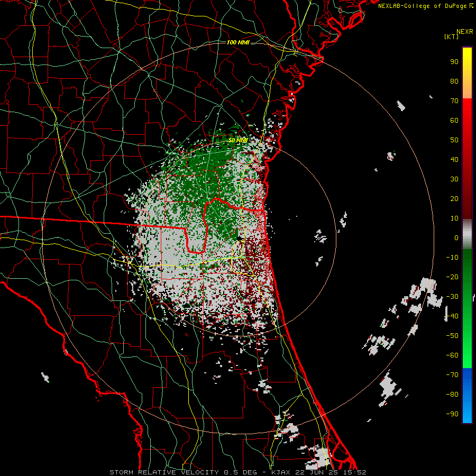Click the -30 value on velocity scale

452,297
